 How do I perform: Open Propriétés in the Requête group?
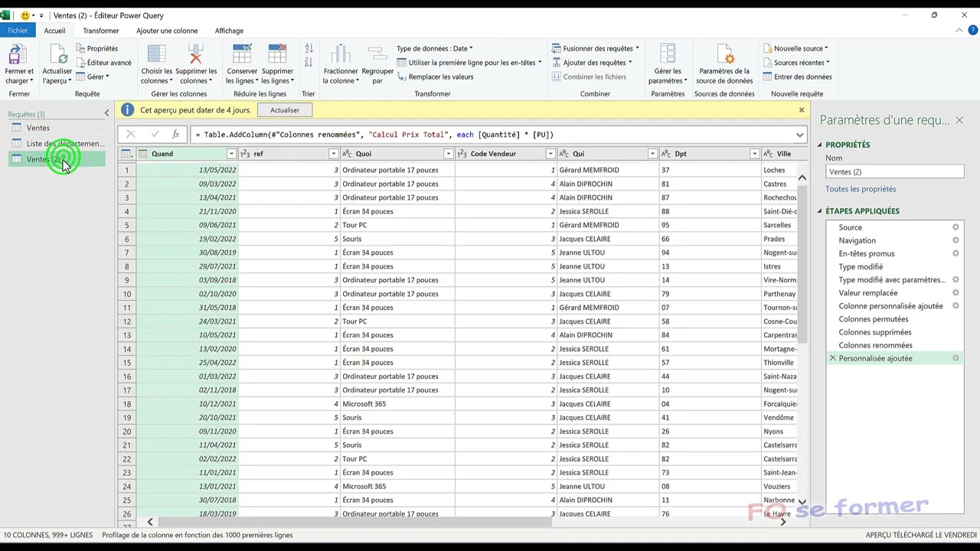point(96,48)
